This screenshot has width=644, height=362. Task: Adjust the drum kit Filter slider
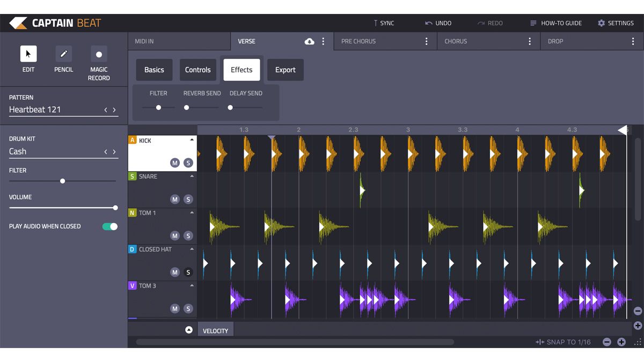63,181
